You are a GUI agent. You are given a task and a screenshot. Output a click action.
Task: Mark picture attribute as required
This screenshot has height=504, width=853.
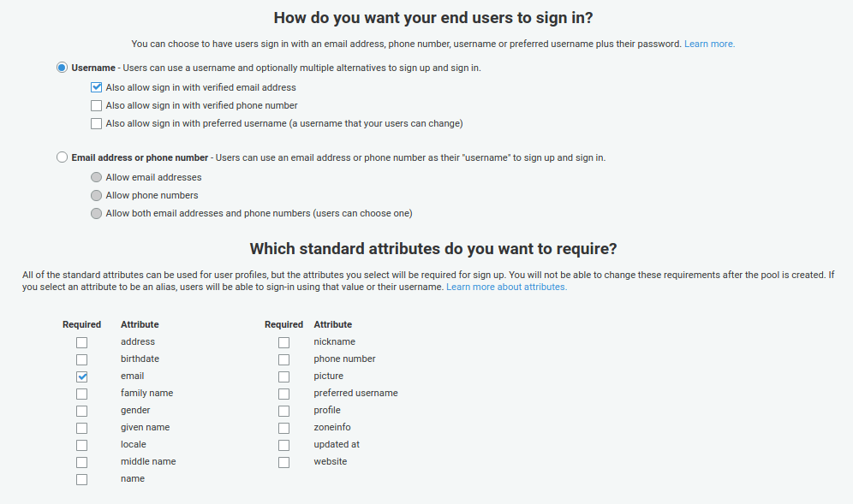[283, 377]
